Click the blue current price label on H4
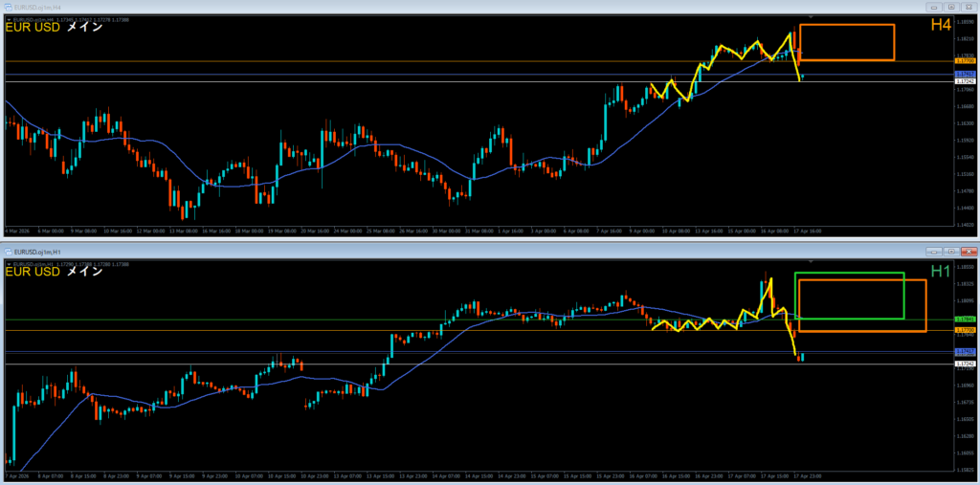The image size is (980, 485). click(x=966, y=74)
